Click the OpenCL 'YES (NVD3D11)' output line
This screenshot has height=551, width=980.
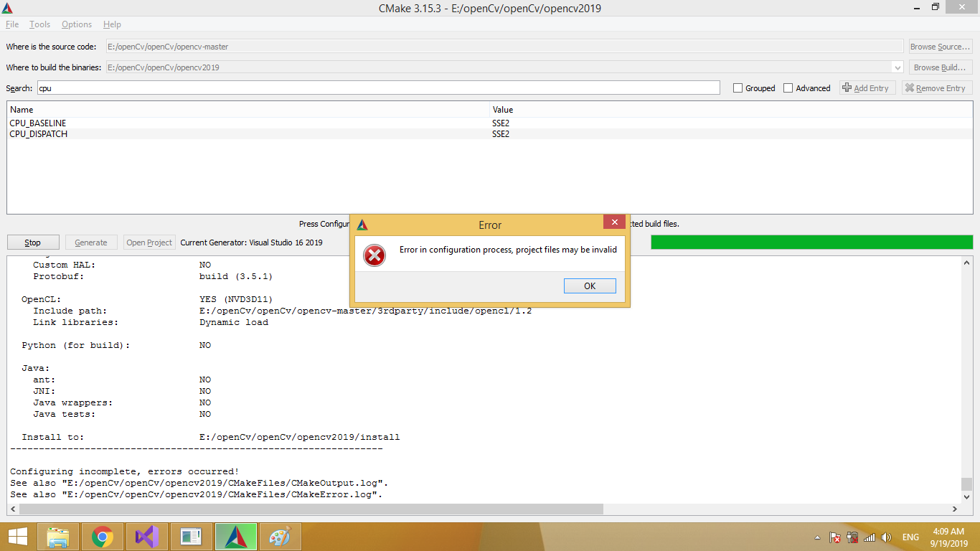coord(148,299)
